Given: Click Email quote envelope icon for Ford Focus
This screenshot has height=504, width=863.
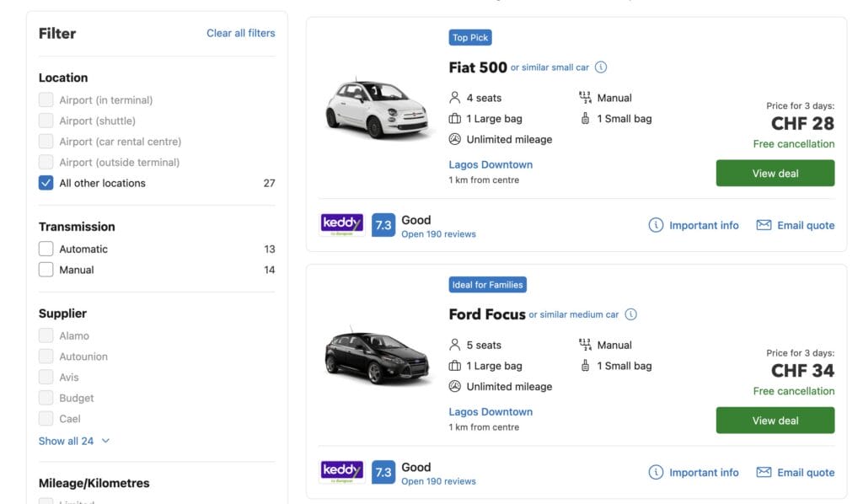Looking at the screenshot, I should 764,472.
